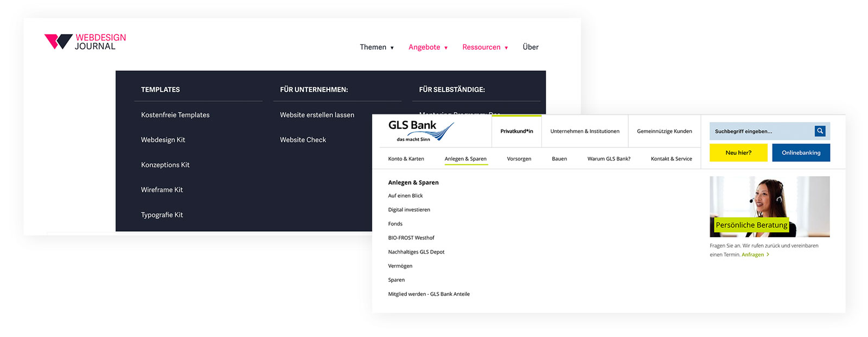Image resolution: width=868 pixels, height=337 pixels.
Task: Switch to the Privatkund*in tab
Action: coord(516,131)
